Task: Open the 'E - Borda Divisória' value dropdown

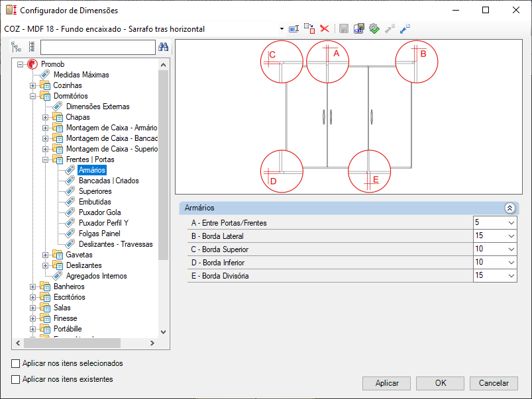Action: point(511,276)
